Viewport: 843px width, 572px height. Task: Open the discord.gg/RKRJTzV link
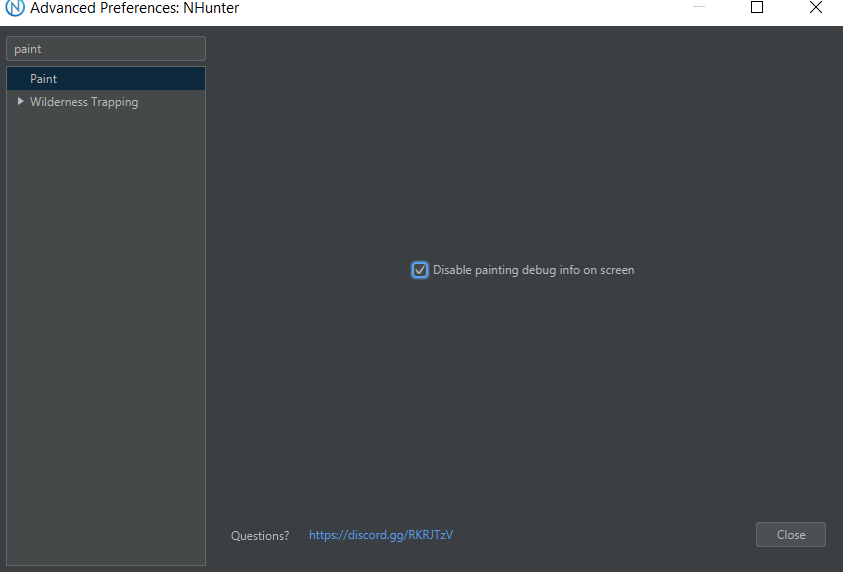(381, 535)
